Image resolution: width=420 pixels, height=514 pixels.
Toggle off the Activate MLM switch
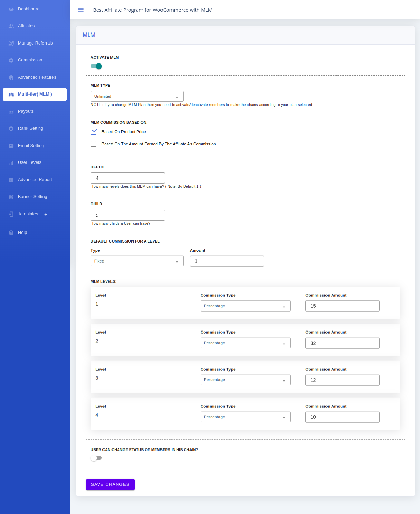pyautogui.click(x=96, y=66)
